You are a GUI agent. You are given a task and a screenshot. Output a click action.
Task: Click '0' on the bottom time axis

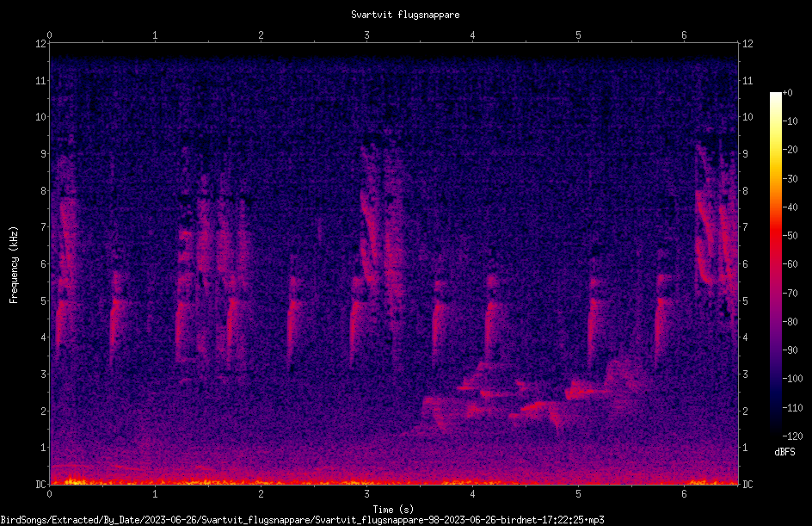tap(49, 494)
